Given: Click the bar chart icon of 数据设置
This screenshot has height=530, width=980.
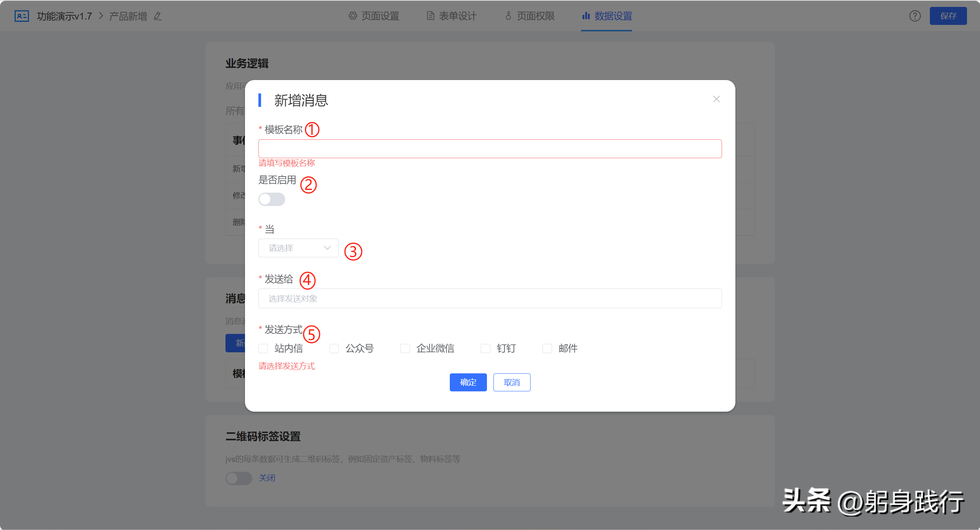Looking at the screenshot, I should click(x=586, y=16).
